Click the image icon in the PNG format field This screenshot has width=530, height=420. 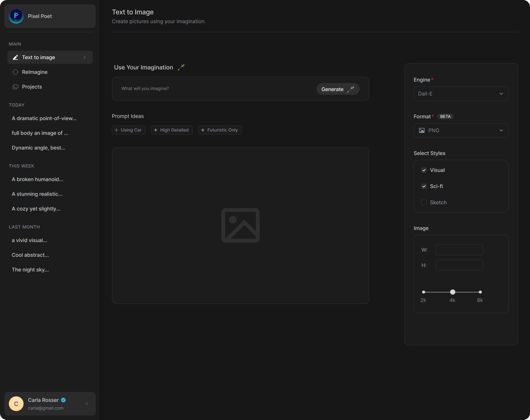point(422,131)
